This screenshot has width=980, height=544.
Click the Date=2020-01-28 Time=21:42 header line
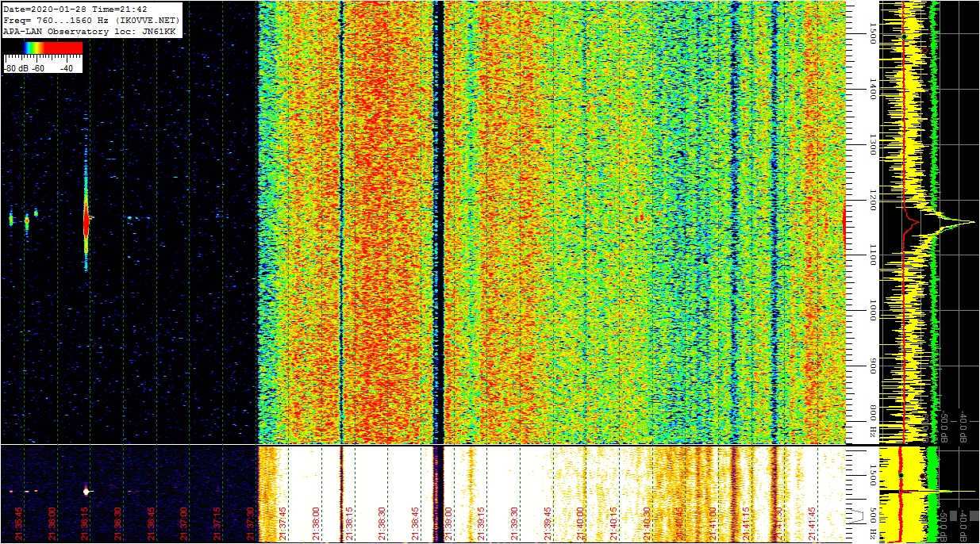(75, 9)
